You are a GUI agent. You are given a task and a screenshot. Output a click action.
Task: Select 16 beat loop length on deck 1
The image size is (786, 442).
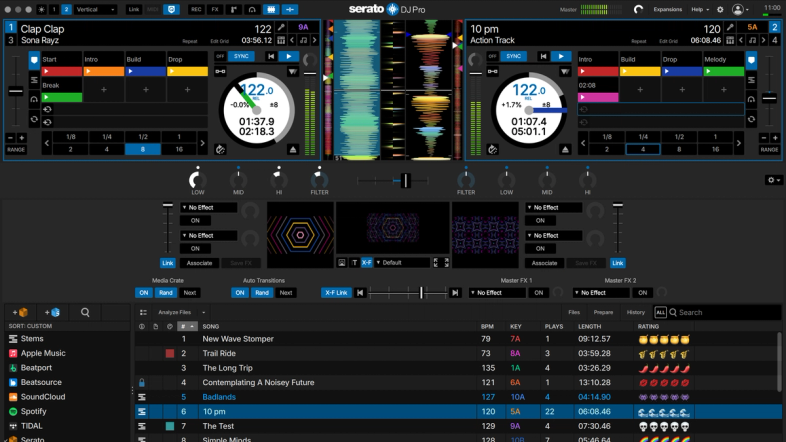tap(179, 149)
